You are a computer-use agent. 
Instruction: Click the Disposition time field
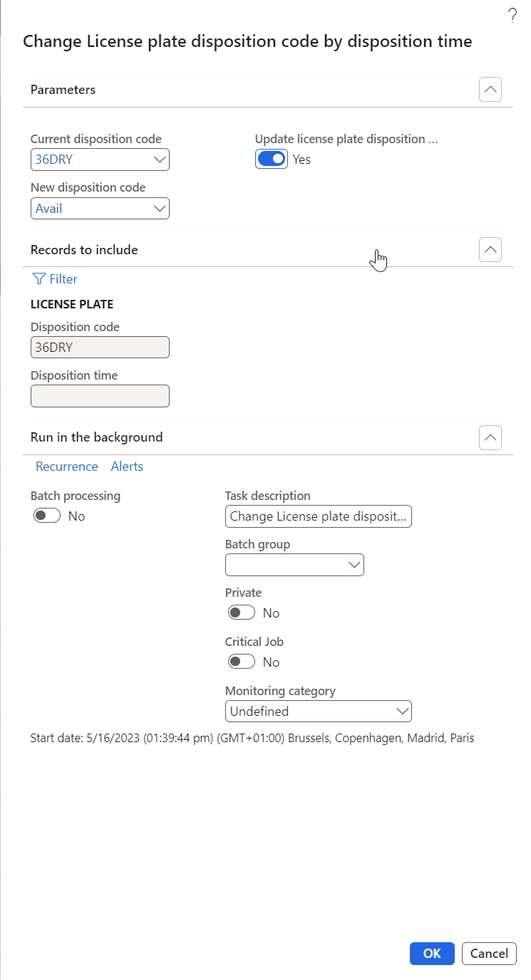pyautogui.click(x=100, y=396)
